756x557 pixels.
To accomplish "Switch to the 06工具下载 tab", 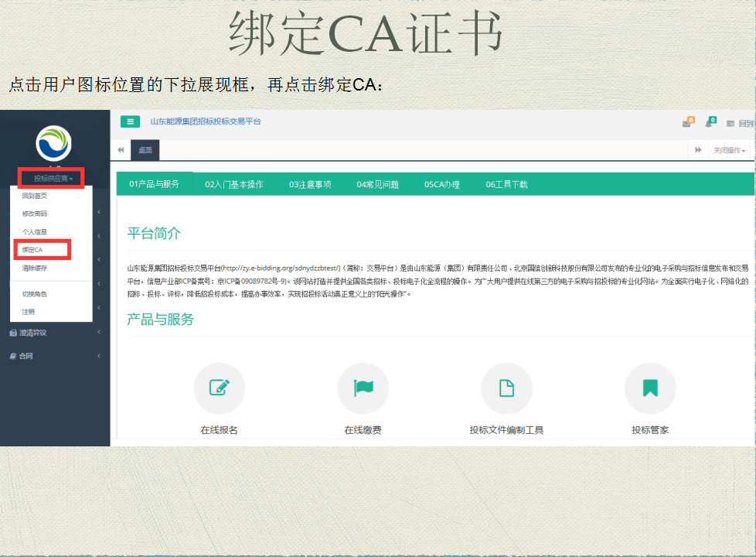I will [506, 184].
